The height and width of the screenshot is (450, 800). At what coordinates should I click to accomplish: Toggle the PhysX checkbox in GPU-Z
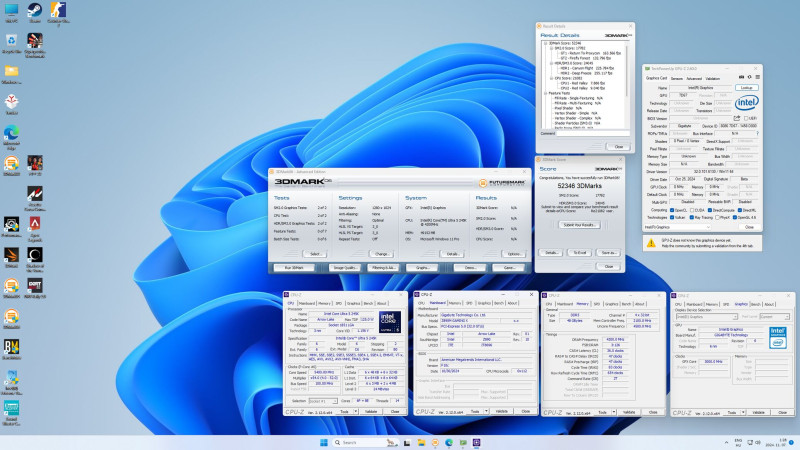[x=717, y=217]
